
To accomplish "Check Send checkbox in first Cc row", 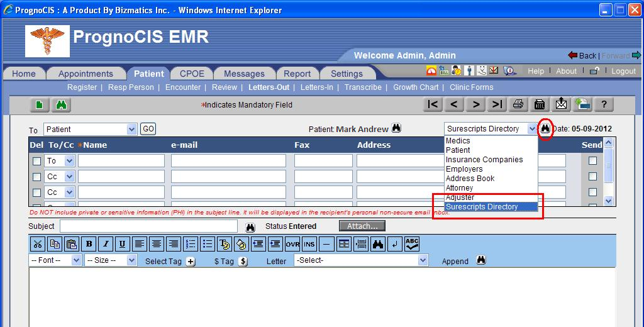I will point(592,176).
